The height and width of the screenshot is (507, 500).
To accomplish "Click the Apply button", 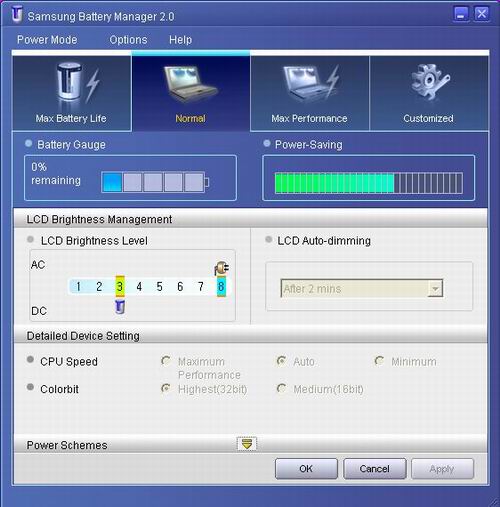I will click(442, 469).
